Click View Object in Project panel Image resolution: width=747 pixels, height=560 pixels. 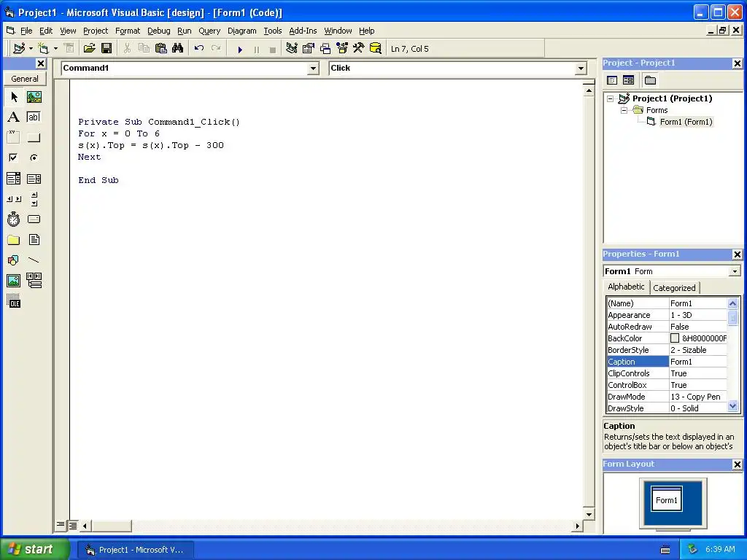pos(628,80)
